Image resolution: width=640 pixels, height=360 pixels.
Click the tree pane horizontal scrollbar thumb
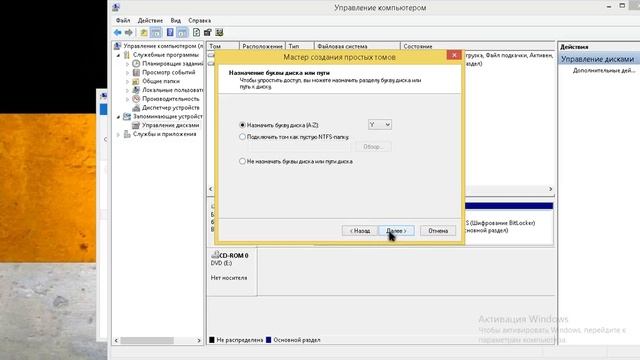click(x=147, y=340)
